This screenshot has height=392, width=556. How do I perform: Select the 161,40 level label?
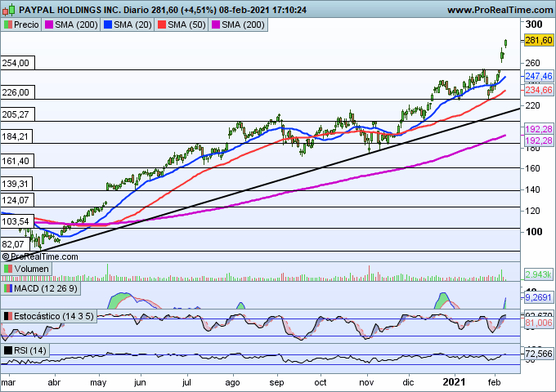coord(17,161)
